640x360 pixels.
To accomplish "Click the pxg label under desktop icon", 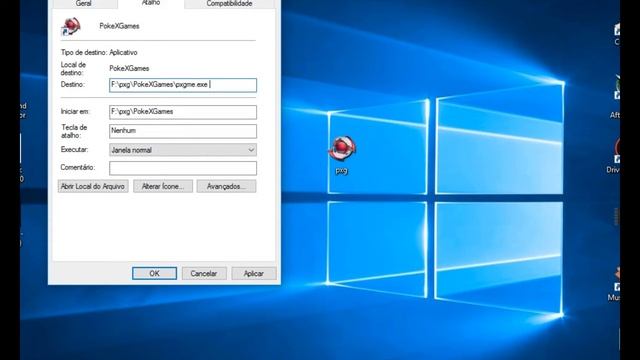I will [342, 170].
